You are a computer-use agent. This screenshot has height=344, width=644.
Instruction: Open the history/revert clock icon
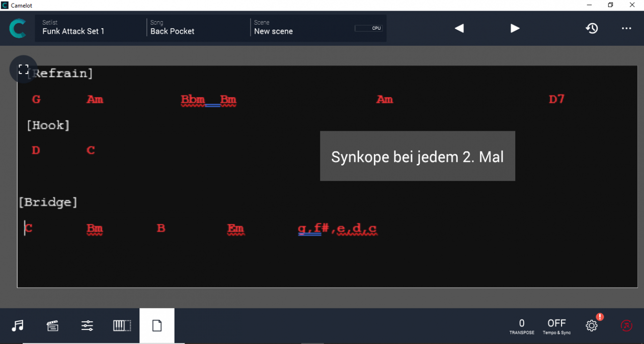[592, 28]
